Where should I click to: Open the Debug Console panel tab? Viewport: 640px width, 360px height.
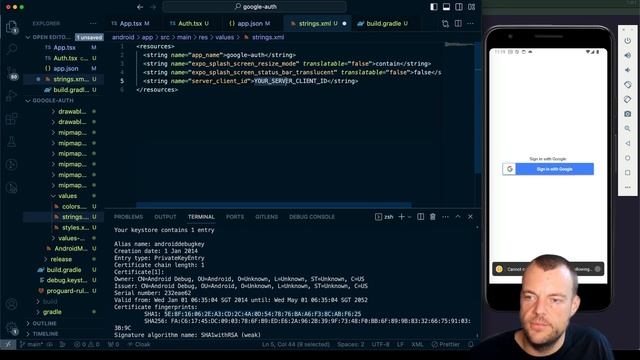point(312,217)
